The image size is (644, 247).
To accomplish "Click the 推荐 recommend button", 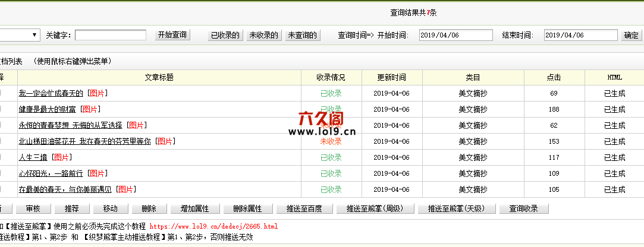I will (71, 209).
